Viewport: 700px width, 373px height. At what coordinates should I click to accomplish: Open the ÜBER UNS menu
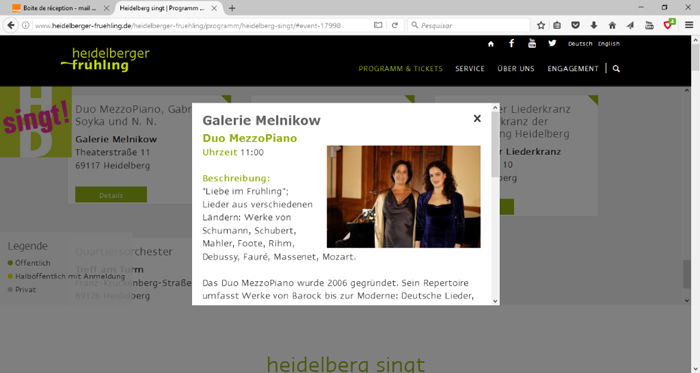(516, 69)
